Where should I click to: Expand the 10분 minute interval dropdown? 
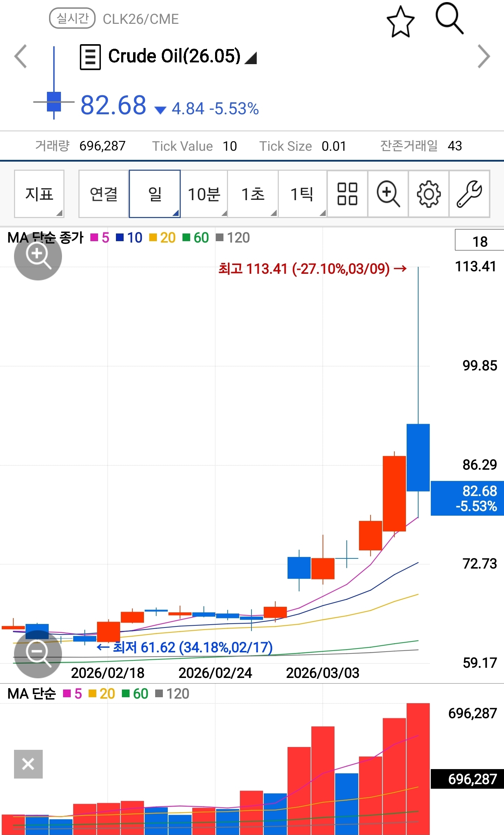[x=204, y=194]
